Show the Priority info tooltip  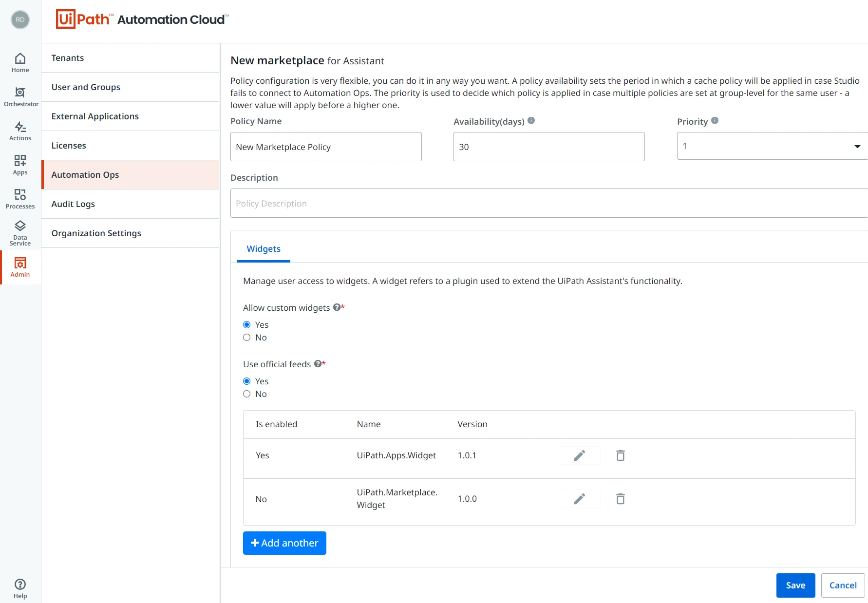coord(715,120)
